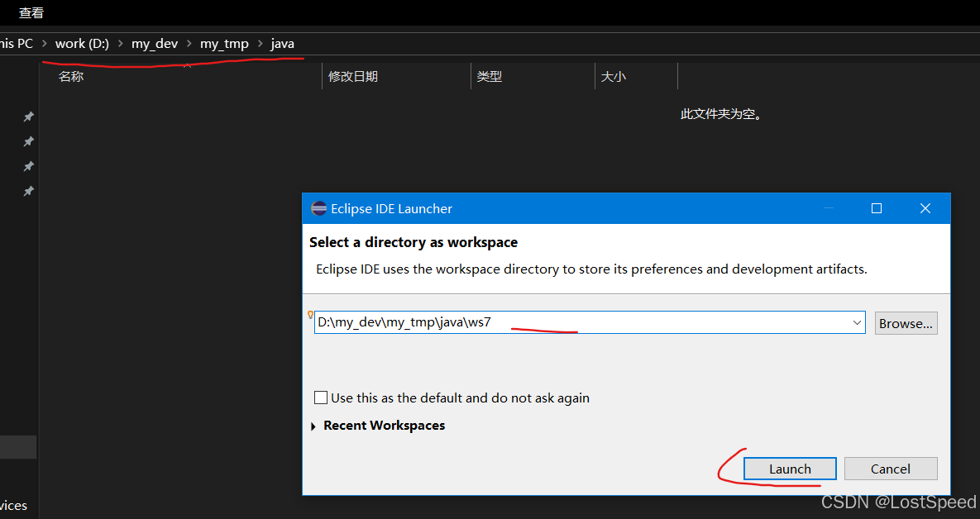Expand the chevron after 'work (D:)' breadcrumb
The height and width of the screenshot is (519, 980).
121,44
